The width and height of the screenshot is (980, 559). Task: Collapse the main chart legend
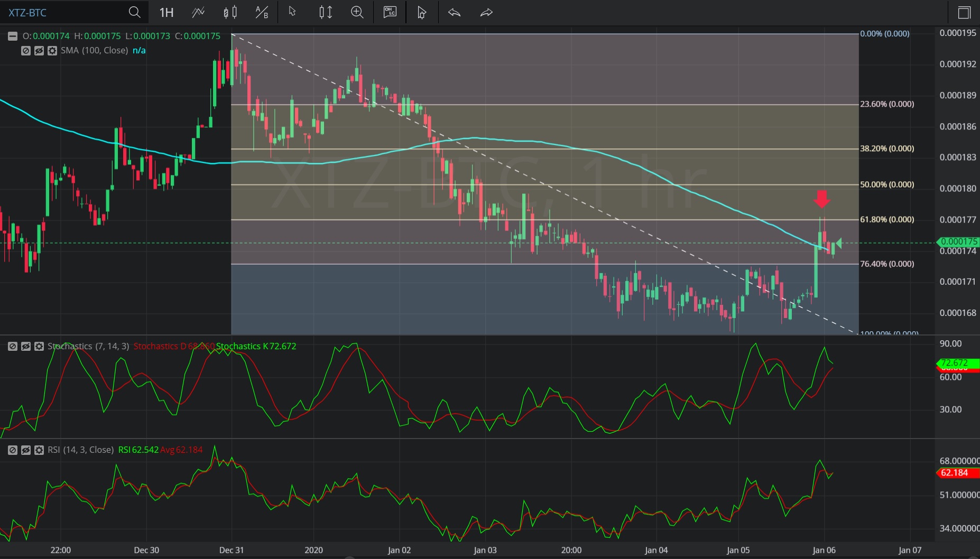coord(12,36)
